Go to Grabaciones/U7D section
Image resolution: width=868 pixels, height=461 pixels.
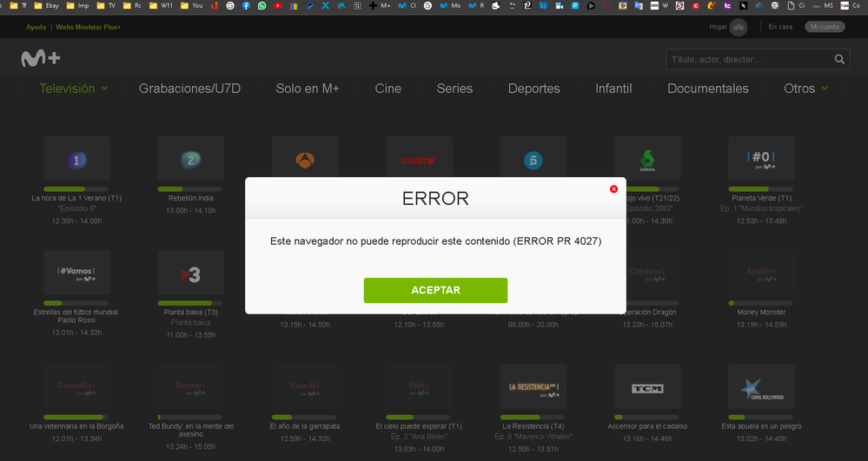189,89
